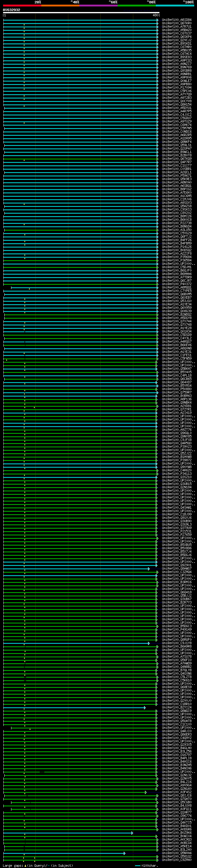
Task: Select the white AV632932 query sequence bar
Action: 81,13
